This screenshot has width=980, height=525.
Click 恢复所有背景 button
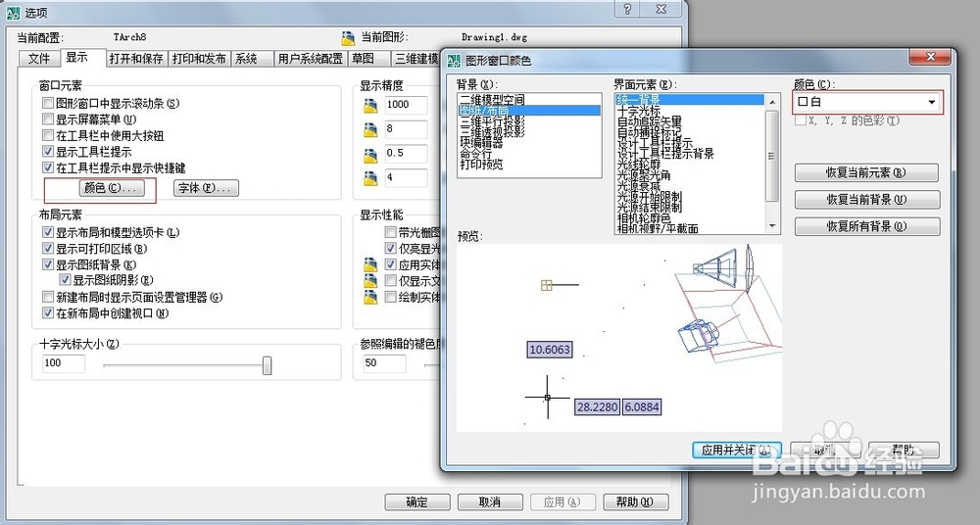tap(867, 226)
